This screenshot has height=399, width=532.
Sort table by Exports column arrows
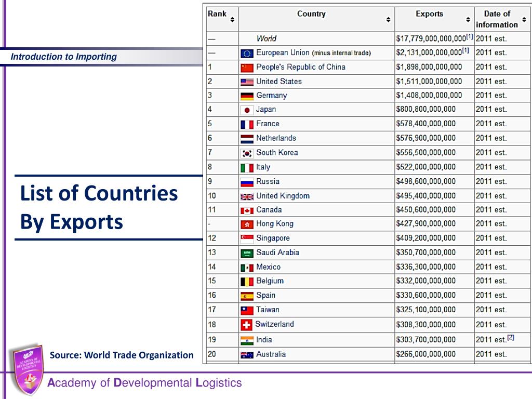[x=468, y=20]
